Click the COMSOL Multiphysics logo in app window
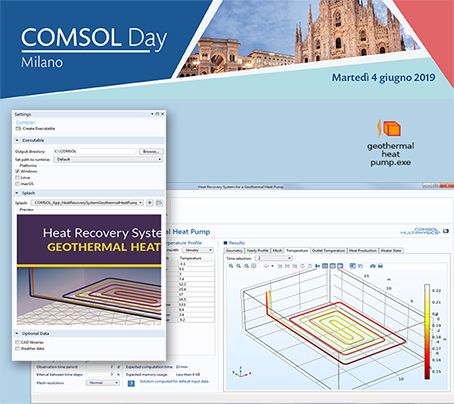 click(x=424, y=231)
